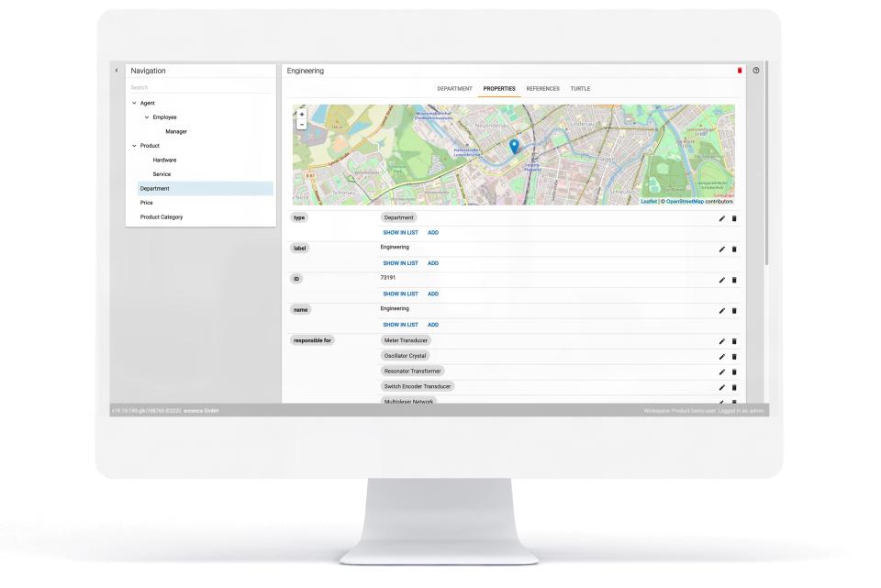This screenshot has height=588, width=881.
Task: Edit the Meter Transducer value pencil icon
Action: coord(722,340)
